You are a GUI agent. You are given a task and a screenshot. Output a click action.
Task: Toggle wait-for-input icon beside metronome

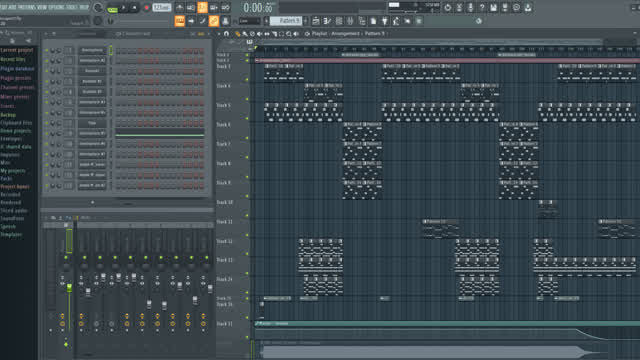point(191,7)
